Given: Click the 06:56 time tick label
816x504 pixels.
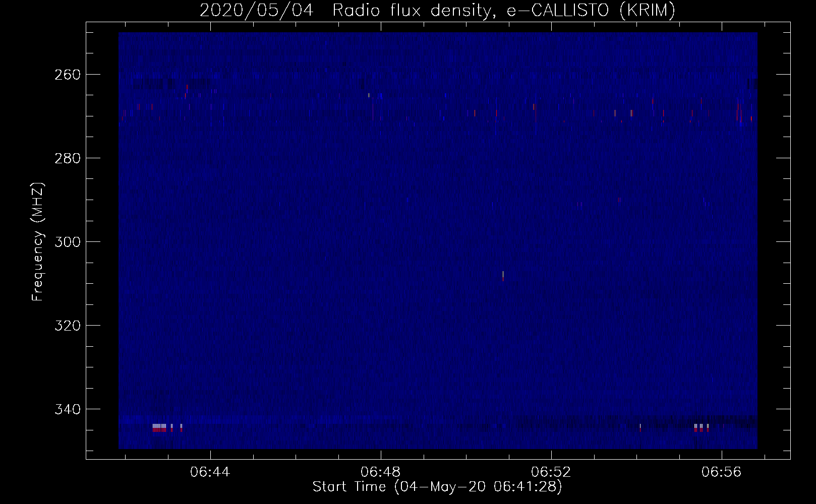Looking at the screenshot, I should coord(722,472).
